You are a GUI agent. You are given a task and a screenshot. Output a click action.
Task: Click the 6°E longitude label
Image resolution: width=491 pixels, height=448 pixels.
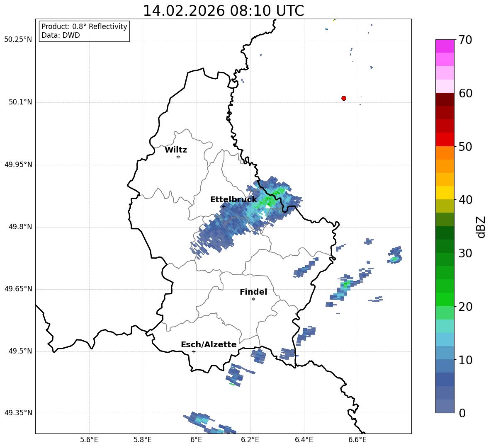[196, 440]
